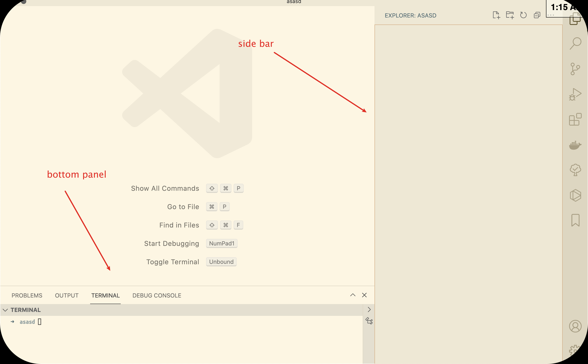Open the Accounts menu
Screen dimensions: 588x364
click(x=575, y=326)
